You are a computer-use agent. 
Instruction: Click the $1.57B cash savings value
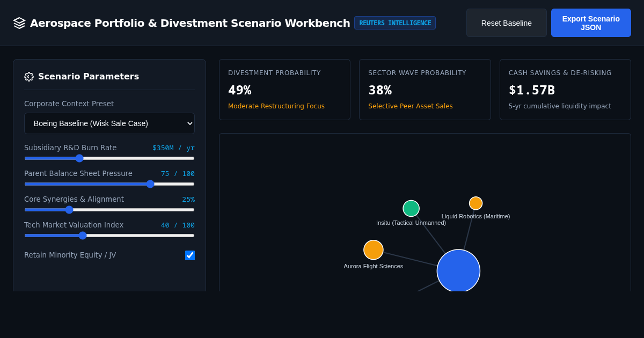click(x=532, y=90)
